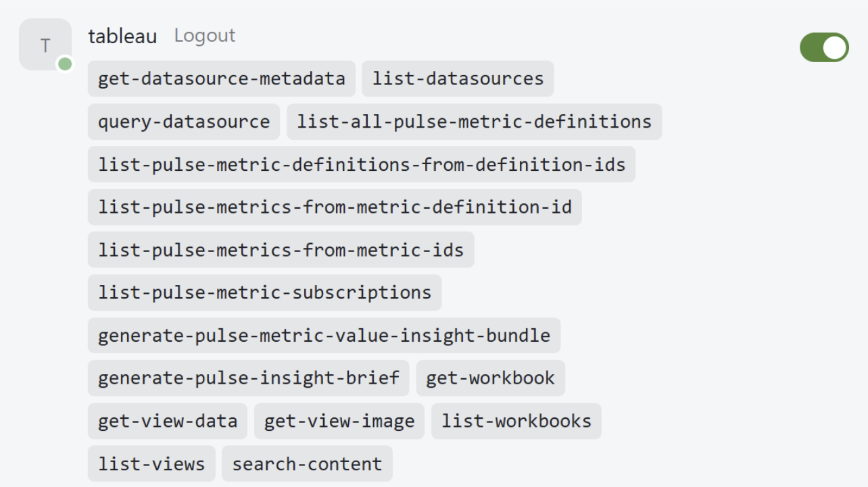
Task: Click list-pulse-metric-definitions-from-definition-ids chip
Action: point(361,164)
